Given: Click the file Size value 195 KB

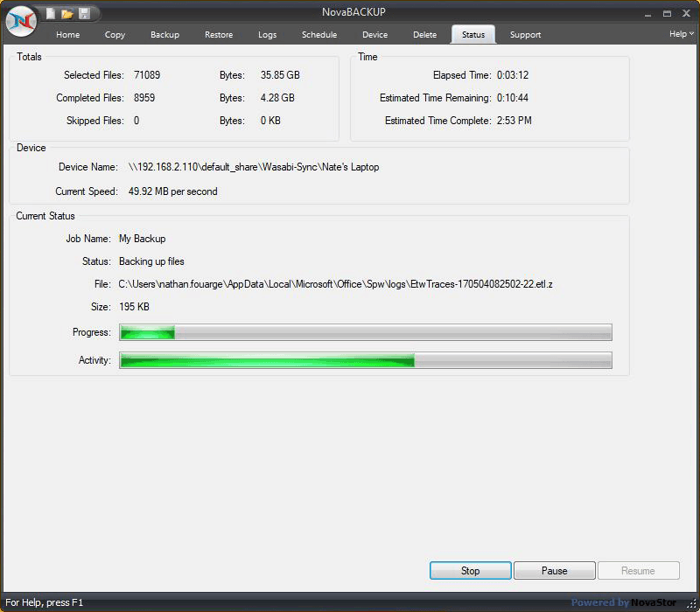Looking at the screenshot, I should [134, 307].
